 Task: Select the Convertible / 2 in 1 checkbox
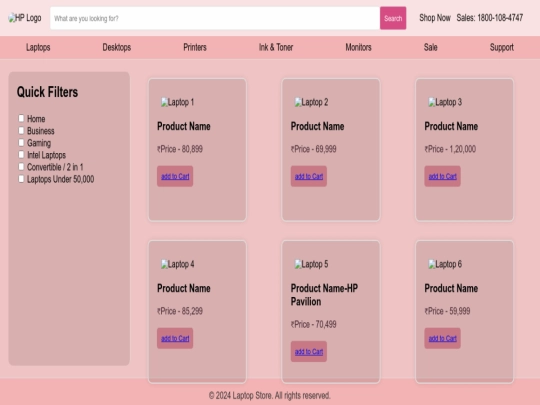pyautogui.click(x=21, y=167)
